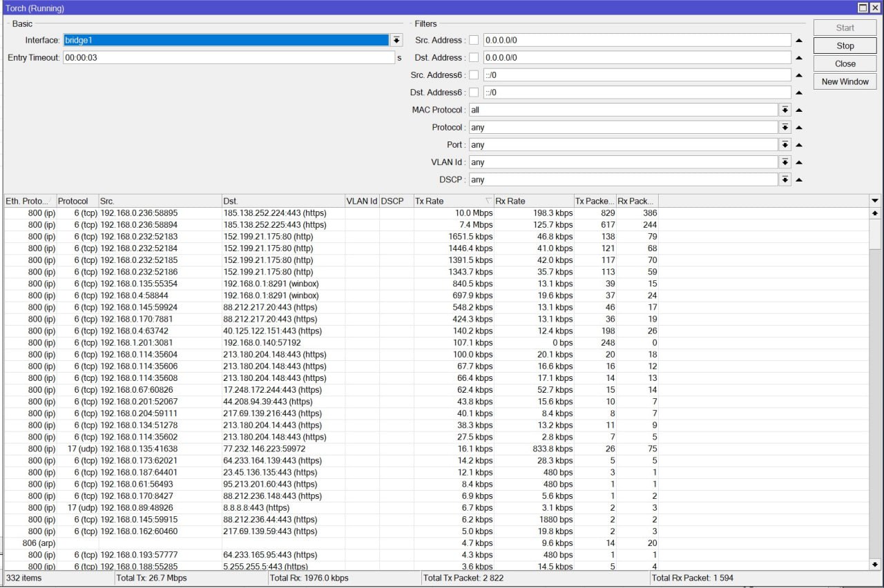This screenshot has width=884, height=588.
Task: Open the Port filter dropdown arrow
Action: 785,145
